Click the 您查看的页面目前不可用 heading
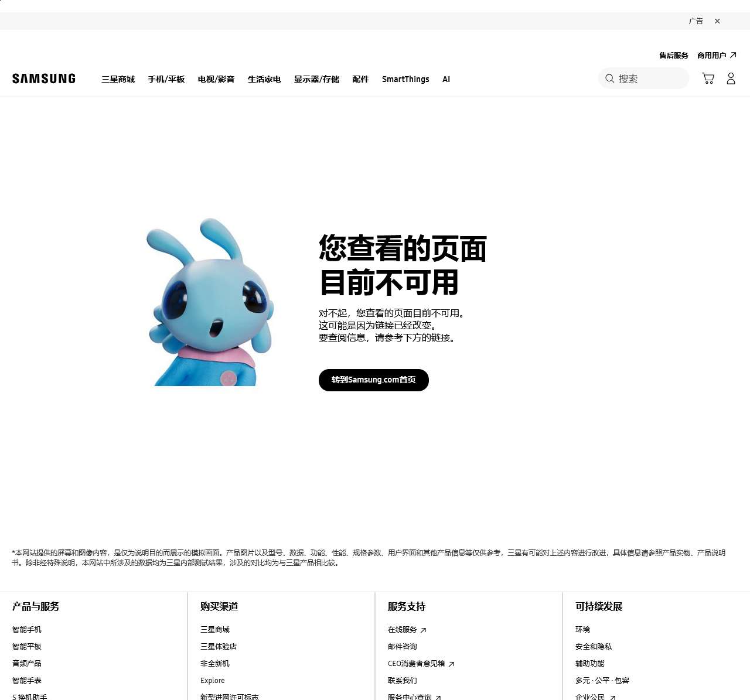The width and height of the screenshot is (750, 700). pos(403,265)
